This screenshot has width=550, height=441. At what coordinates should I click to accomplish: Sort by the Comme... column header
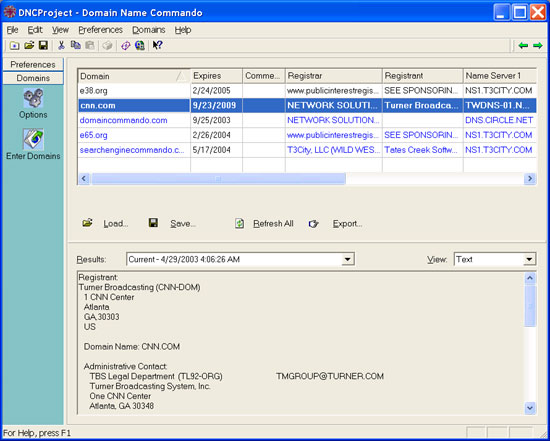coord(264,76)
